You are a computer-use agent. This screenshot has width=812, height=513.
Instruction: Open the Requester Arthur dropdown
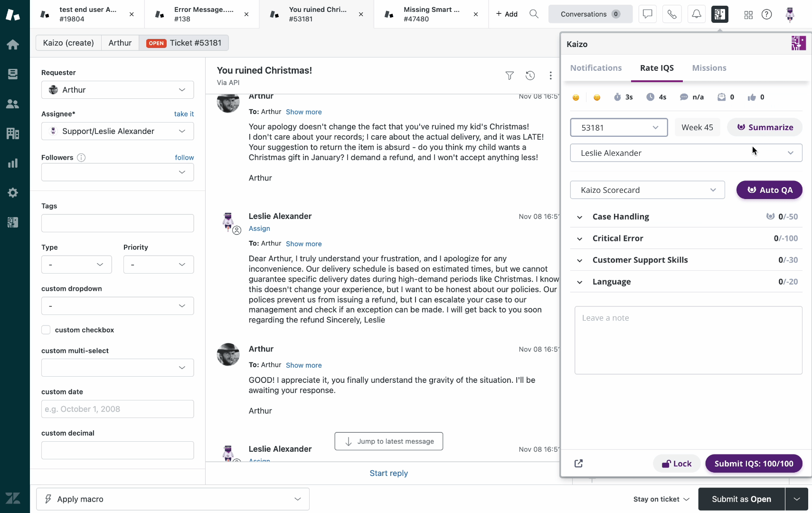click(117, 90)
